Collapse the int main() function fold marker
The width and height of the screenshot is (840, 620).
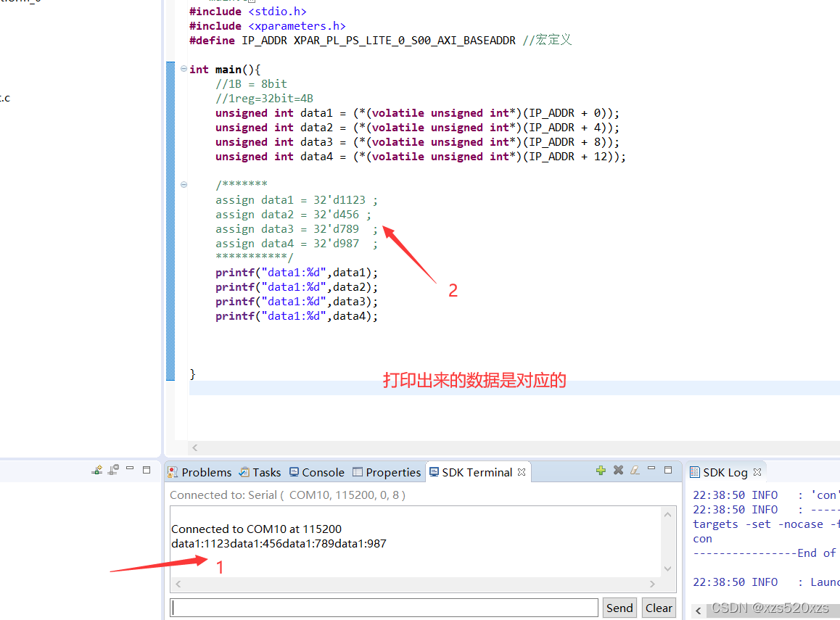point(184,69)
